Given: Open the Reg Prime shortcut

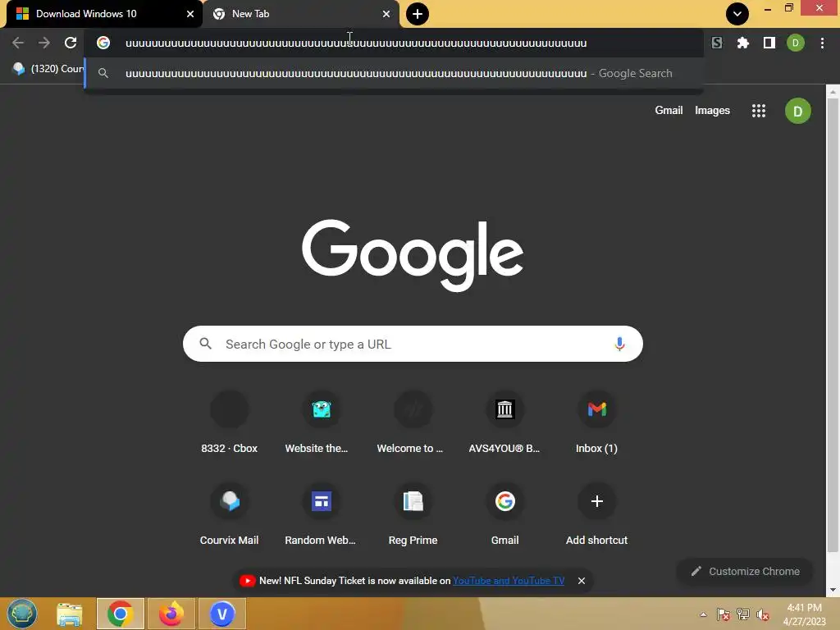Looking at the screenshot, I should [413, 515].
